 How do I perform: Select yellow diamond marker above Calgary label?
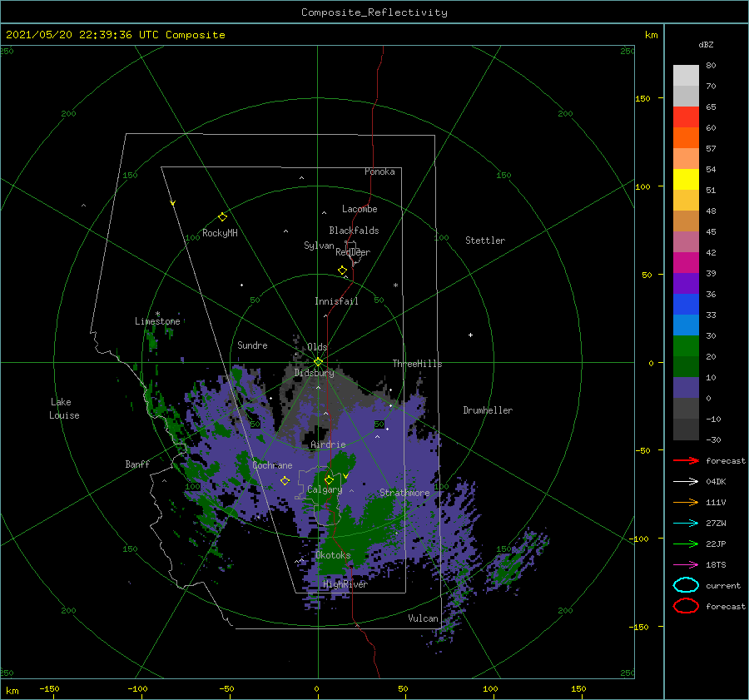click(x=329, y=479)
